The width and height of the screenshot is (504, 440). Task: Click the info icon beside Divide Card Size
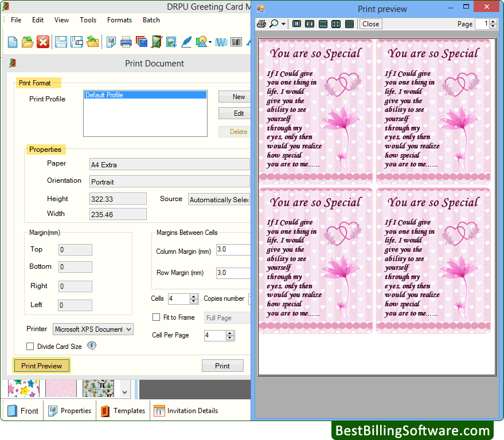pyautogui.click(x=92, y=346)
